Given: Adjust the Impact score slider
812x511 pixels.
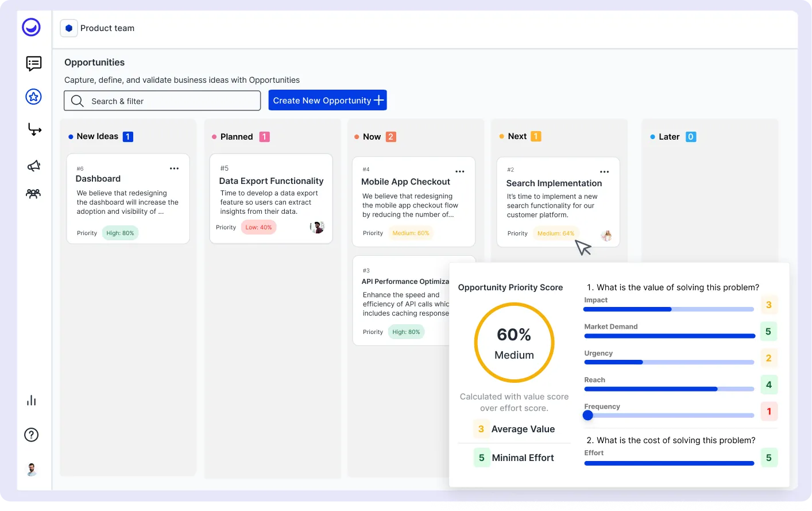Looking at the screenshot, I should (669, 309).
